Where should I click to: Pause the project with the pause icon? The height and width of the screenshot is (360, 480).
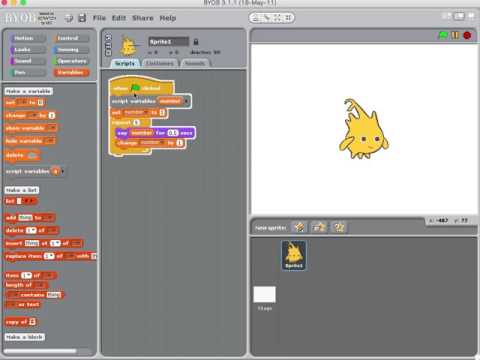(x=455, y=35)
